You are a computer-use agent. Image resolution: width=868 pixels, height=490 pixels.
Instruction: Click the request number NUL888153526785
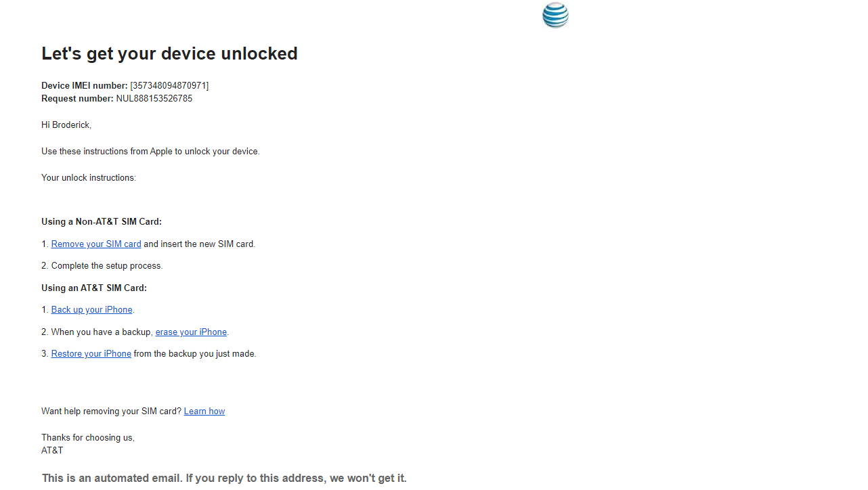[x=154, y=99]
